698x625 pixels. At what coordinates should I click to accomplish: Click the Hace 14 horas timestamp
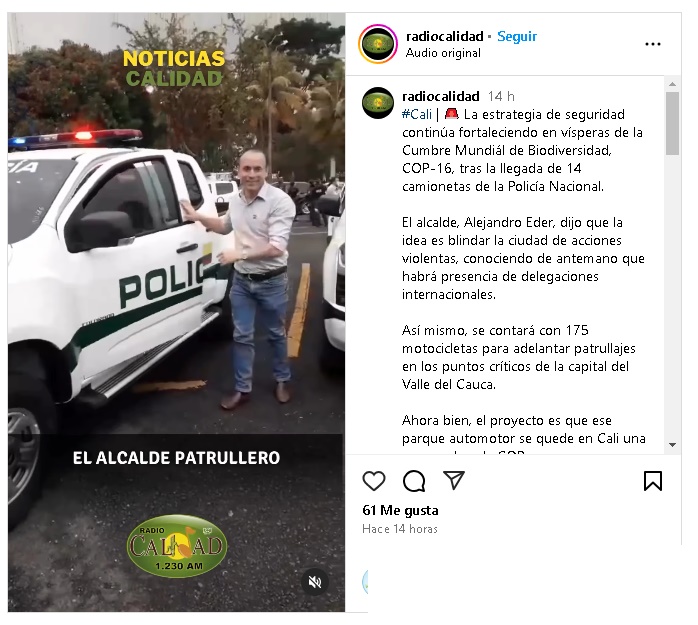click(x=400, y=529)
